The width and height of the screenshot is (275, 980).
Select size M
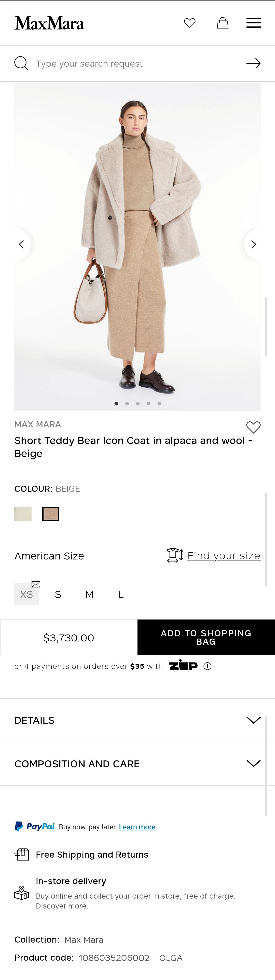pos(90,594)
